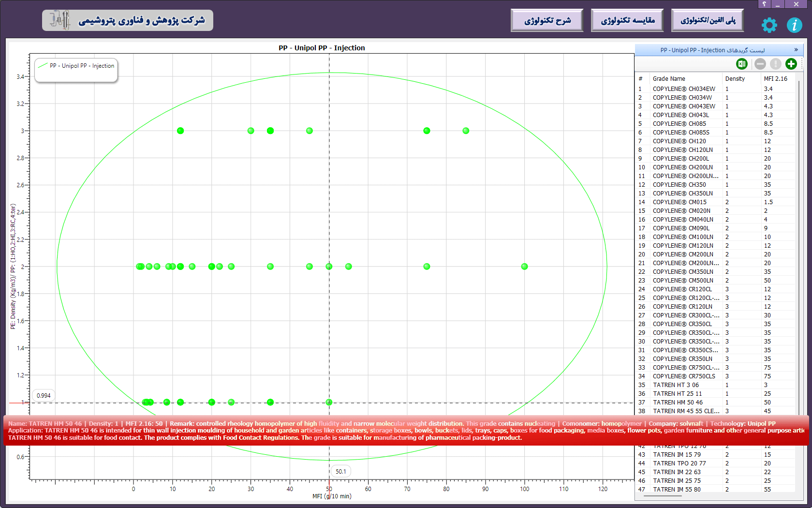Select row COPYLENE® CR350LN
Viewport: 812px width, 508px height.
715,359
